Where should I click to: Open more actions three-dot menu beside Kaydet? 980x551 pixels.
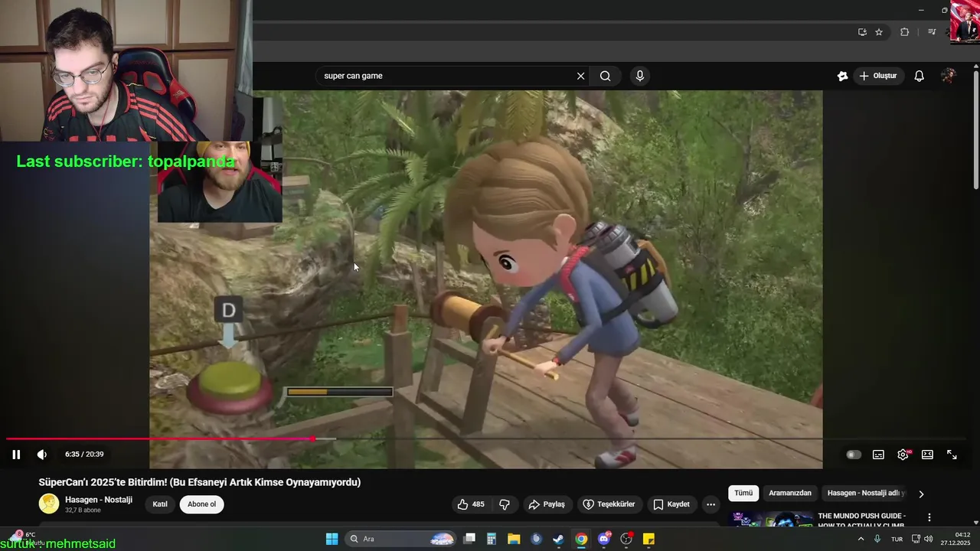(x=710, y=504)
